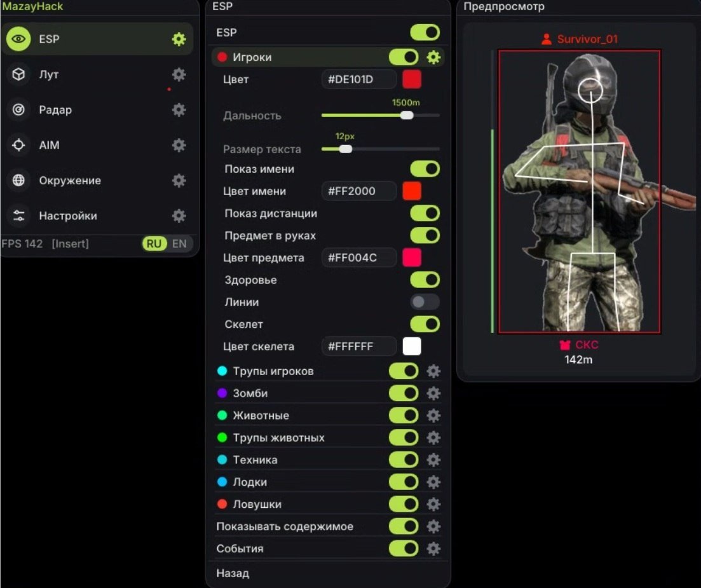Open the Настройки section
The height and width of the screenshot is (588, 701).
pyautogui.click(x=97, y=215)
